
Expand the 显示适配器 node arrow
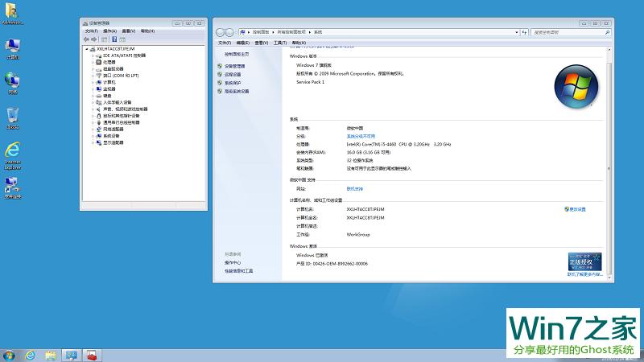(93, 143)
